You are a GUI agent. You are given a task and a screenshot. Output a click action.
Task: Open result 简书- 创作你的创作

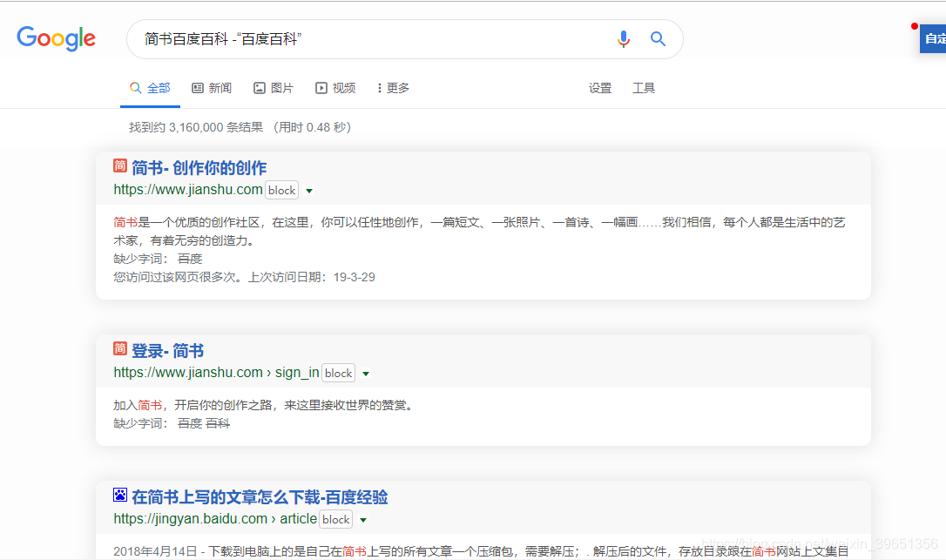(199, 168)
